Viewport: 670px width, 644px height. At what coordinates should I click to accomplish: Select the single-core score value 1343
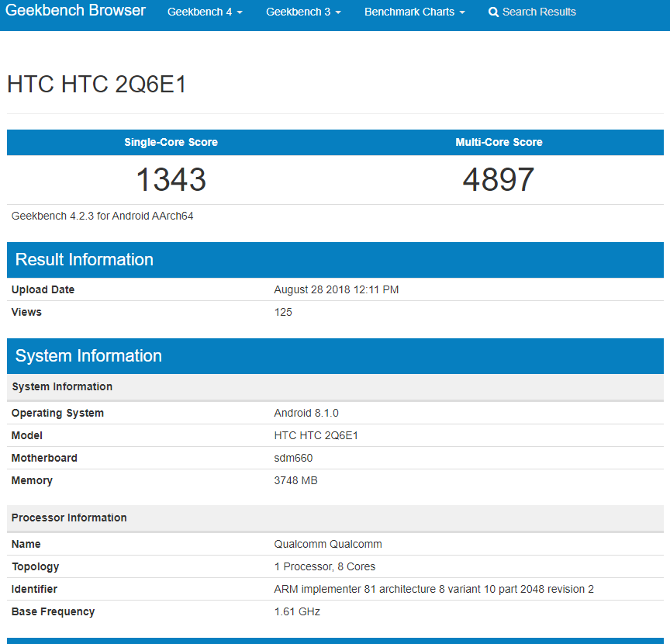coord(171,179)
